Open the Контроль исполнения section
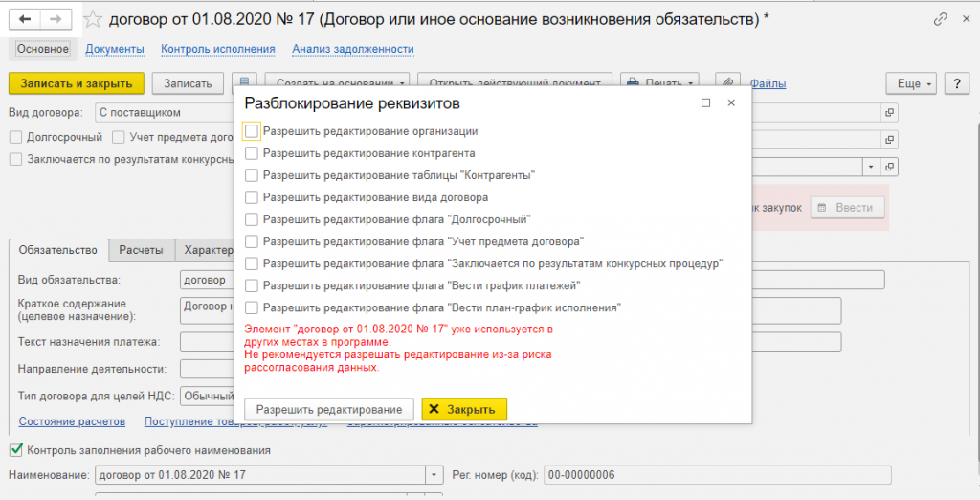Image resolution: width=980 pixels, height=500 pixels. pyautogui.click(x=218, y=49)
